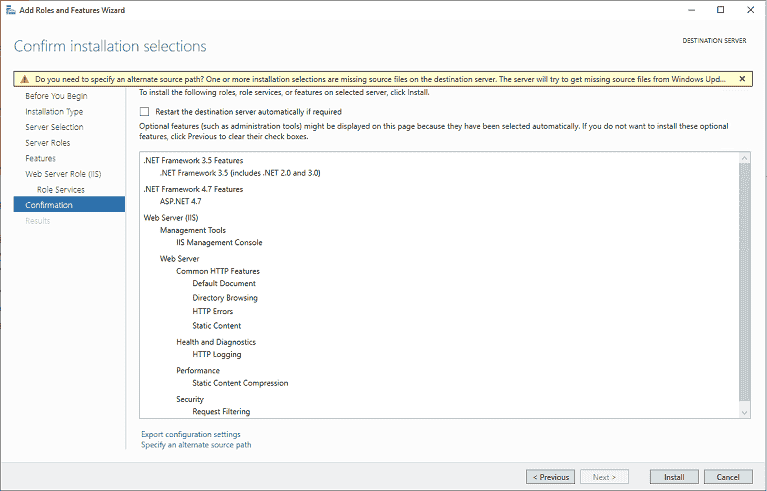Select Request Filtering entry
Viewport: 767px width, 491px height.
click(221, 412)
